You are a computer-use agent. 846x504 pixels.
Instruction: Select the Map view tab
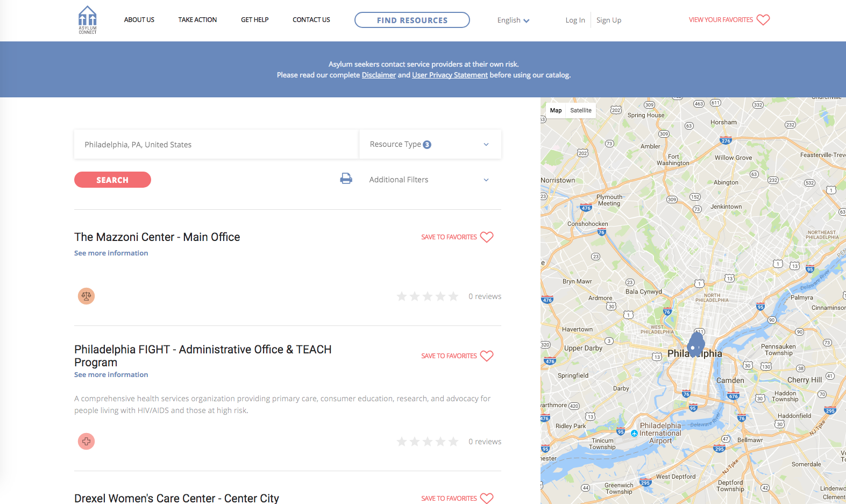(556, 110)
